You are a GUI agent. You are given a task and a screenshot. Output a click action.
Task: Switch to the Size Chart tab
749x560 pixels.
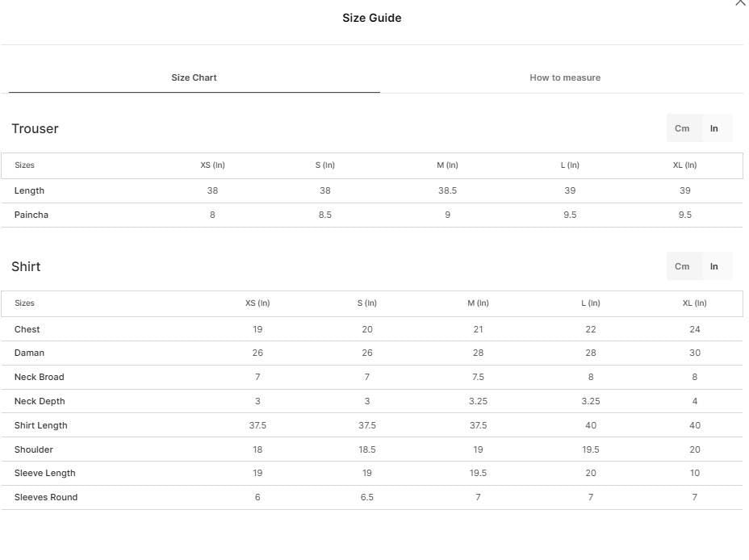pyautogui.click(x=194, y=77)
